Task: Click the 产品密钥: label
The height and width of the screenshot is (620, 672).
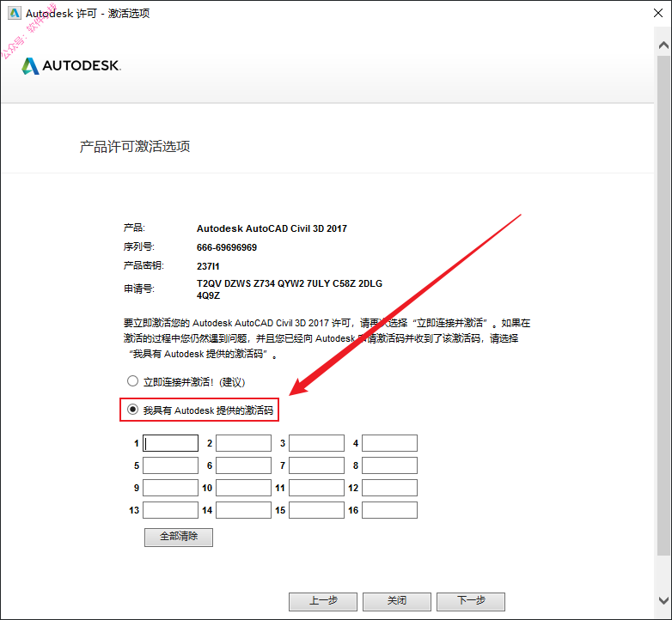Action: click(x=144, y=265)
